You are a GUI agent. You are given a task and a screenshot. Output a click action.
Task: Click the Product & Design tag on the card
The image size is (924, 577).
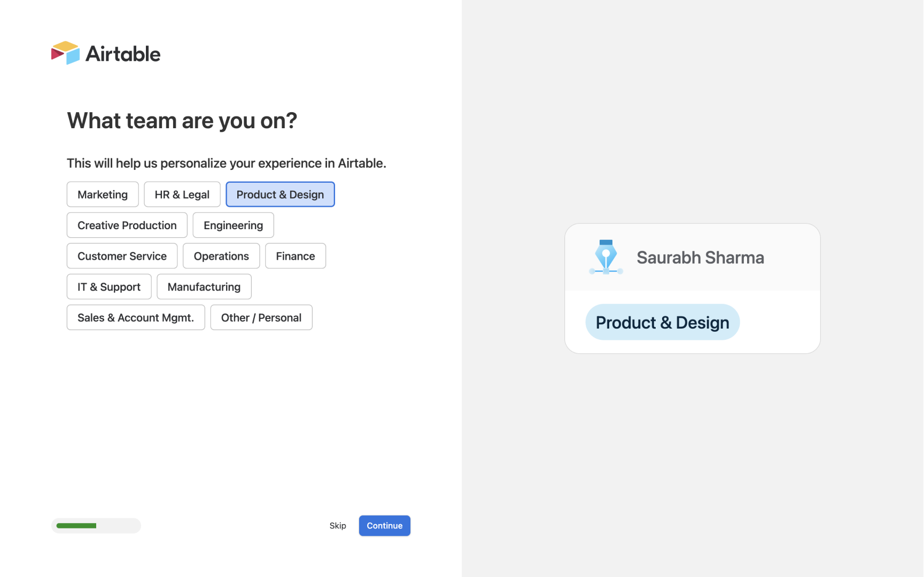point(662,322)
